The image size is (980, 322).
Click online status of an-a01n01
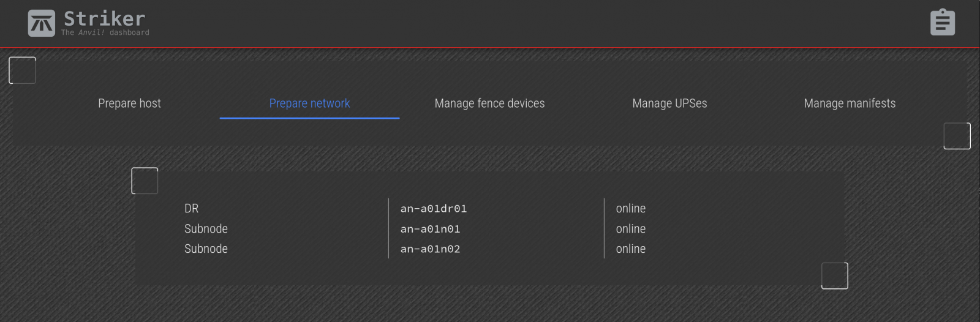630,229
